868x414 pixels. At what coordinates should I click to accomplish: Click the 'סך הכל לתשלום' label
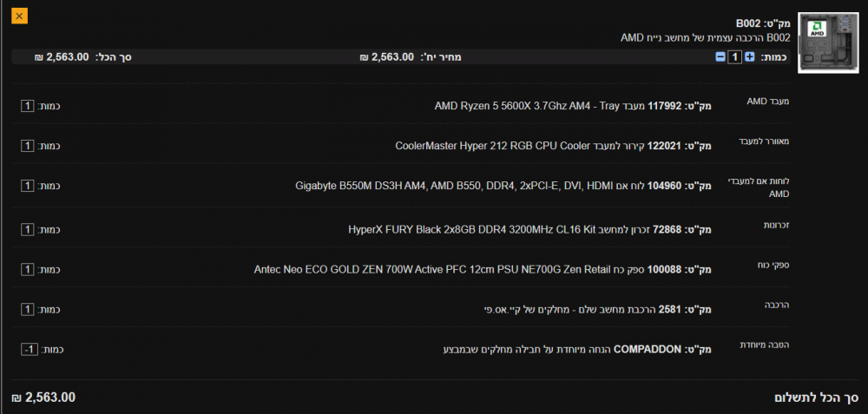pyautogui.click(x=815, y=398)
